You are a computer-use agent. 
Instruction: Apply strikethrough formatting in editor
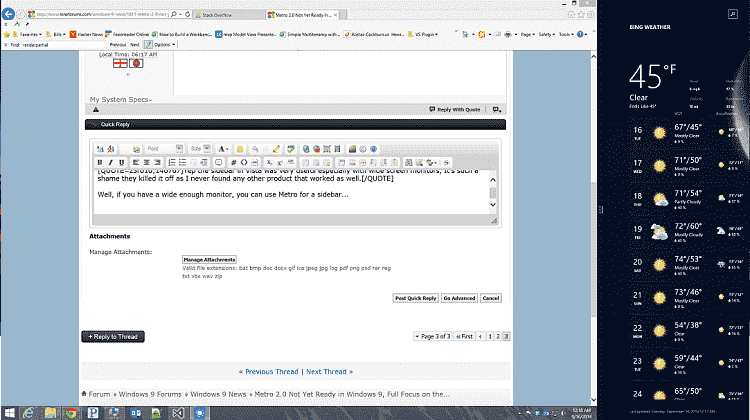446,163
